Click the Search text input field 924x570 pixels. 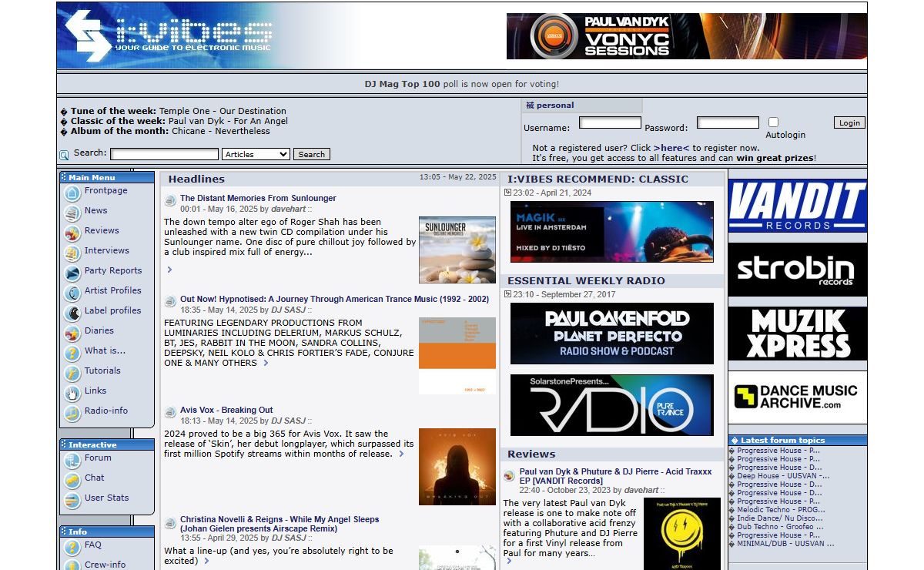[x=164, y=154]
